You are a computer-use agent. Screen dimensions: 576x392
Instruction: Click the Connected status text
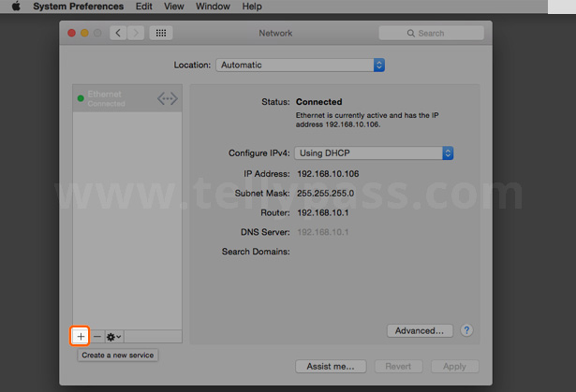tap(318, 102)
